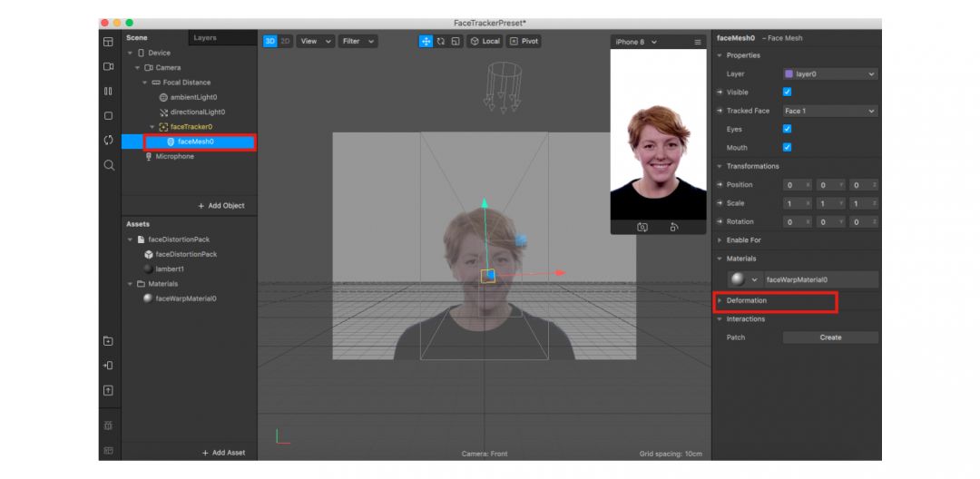Select the scale tool in viewport toolbar
This screenshot has width=980, height=479.
click(x=455, y=42)
